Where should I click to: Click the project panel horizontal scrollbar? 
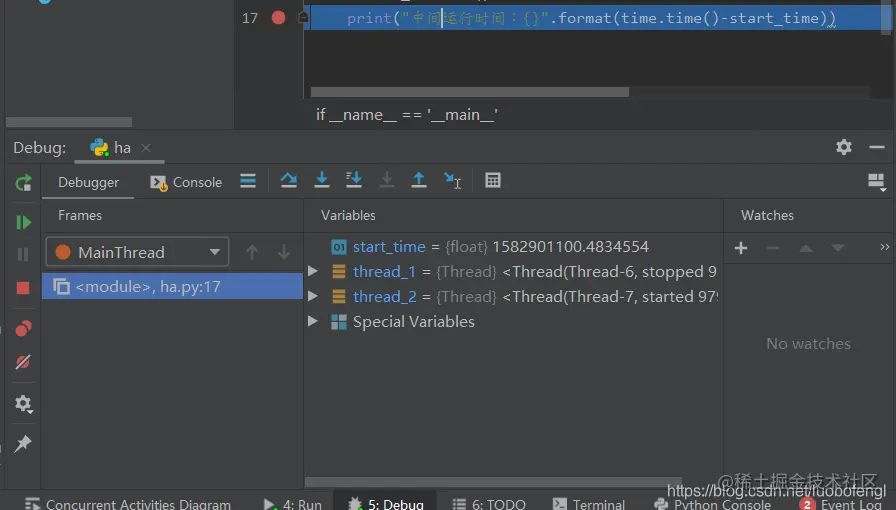click(x=69, y=122)
